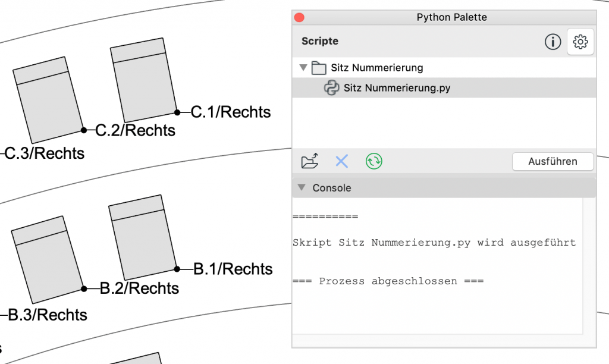Click the B.1/Rechts seat label
This screenshot has height=364, width=609.
(233, 269)
